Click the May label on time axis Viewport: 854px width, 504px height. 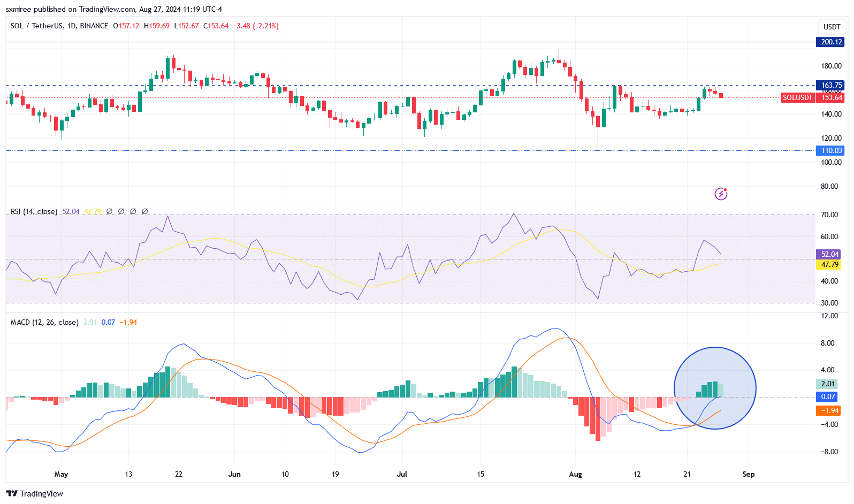coord(61,474)
